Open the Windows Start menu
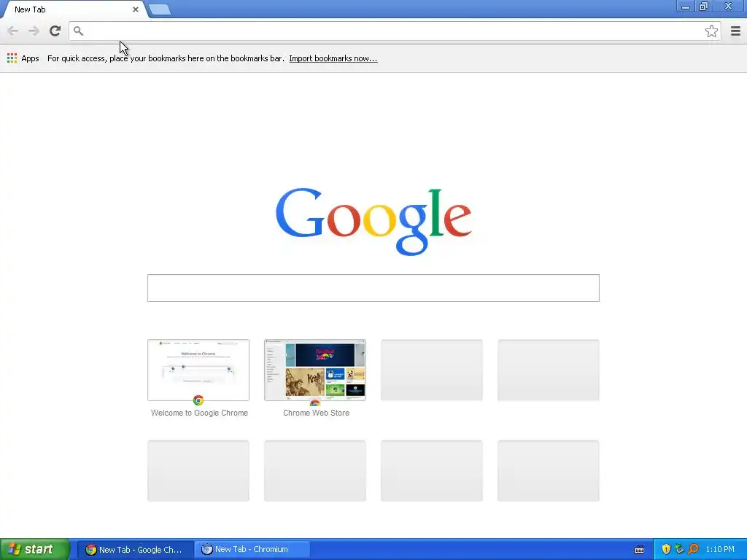747x560 pixels. click(35, 549)
